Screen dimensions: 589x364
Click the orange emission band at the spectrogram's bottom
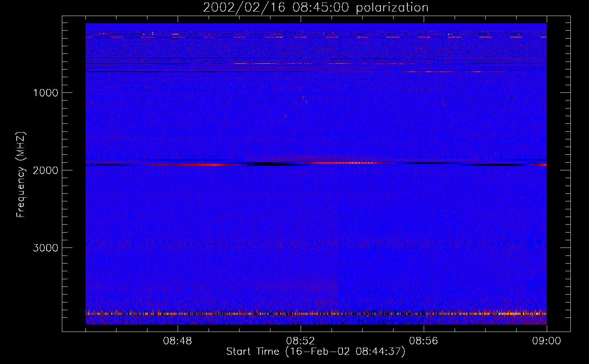tap(316, 313)
